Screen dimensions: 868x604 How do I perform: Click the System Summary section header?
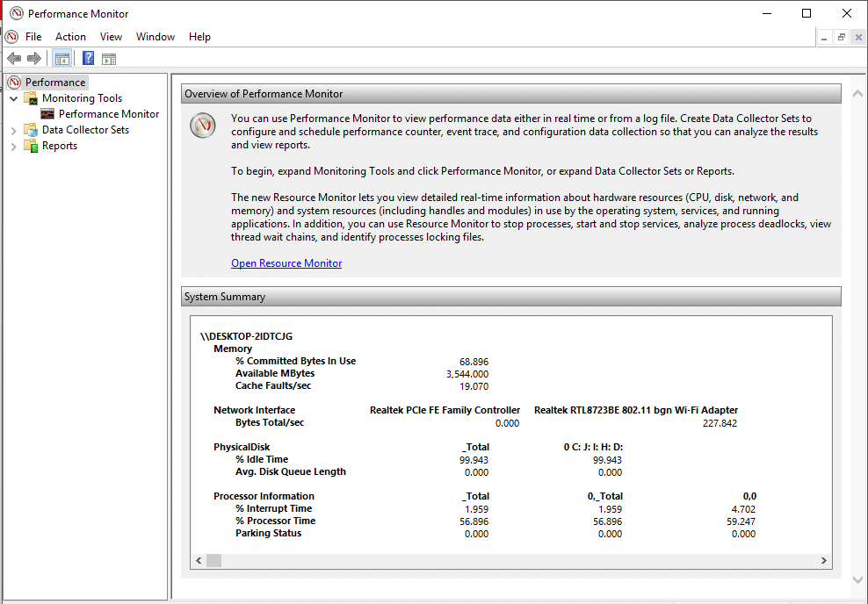pos(510,297)
